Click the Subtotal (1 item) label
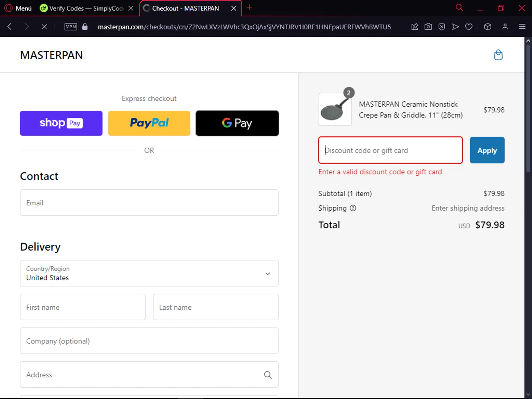This screenshot has width=532, height=399. click(345, 194)
